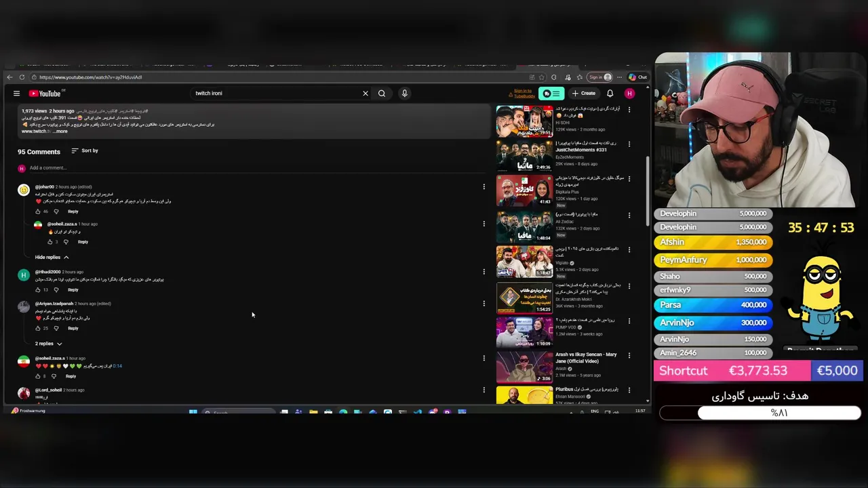This screenshot has width=868, height=488.
Task: Open the Dr. Azarakhsh Mokri video thumbnail
Action: pos(524,297)
